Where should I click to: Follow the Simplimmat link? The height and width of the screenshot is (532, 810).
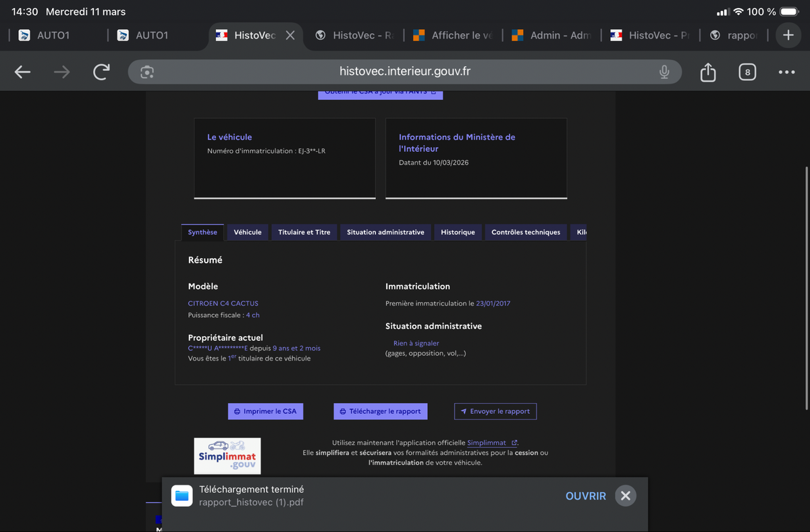487,443
